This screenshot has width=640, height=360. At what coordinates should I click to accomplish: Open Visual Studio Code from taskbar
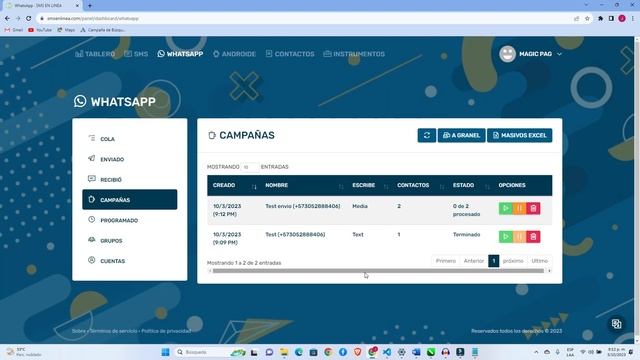click(x=387, y=352)
